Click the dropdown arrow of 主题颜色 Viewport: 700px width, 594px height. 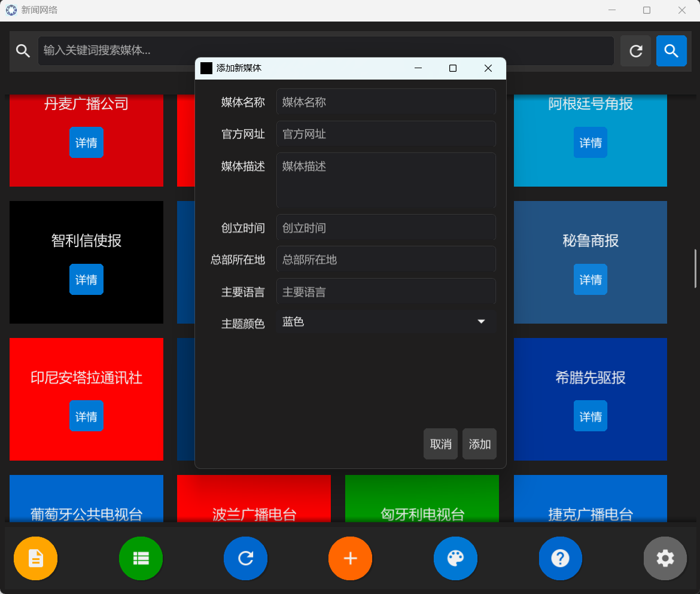[481, 322]
